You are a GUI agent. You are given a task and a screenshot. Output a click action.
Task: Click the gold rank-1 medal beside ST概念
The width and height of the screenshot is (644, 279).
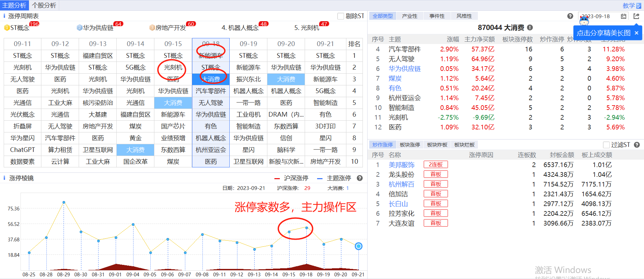pos(7,28)
